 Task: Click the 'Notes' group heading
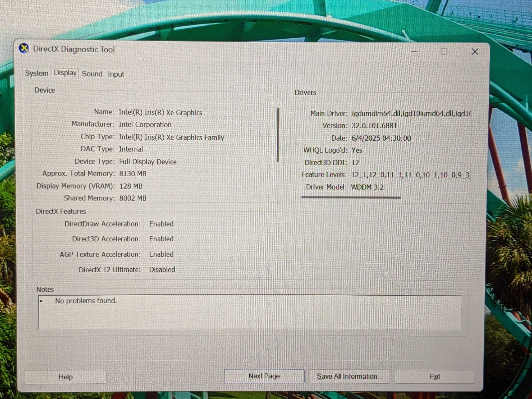tap(45, 289)
